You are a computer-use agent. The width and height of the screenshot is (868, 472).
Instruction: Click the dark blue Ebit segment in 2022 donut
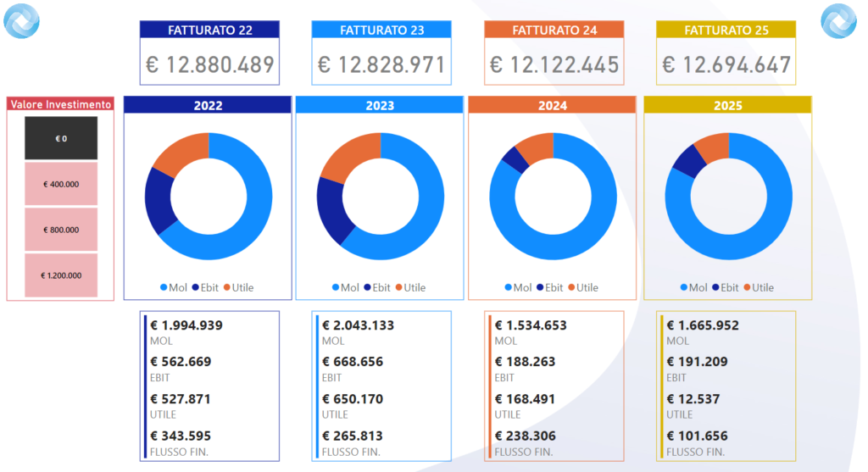point(158,201)
